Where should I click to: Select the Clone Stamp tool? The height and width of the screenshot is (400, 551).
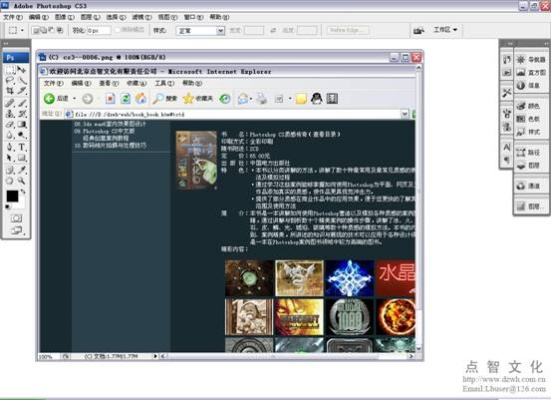[10, 114]
